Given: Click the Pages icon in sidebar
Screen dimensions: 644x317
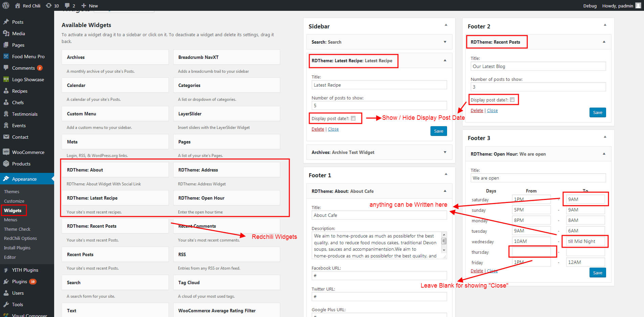Looking at the screenshot, I should (x=6, y=45).
